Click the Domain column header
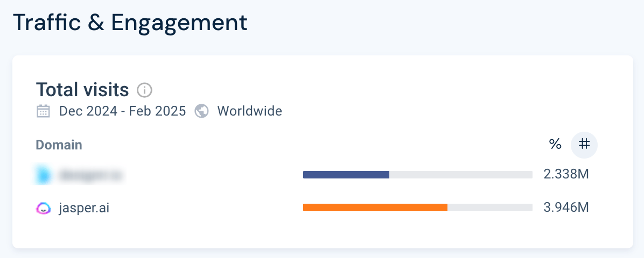Image resolution: width=644 pixels, height=258 pixels. pyautogui.click(x=59, y=145)
